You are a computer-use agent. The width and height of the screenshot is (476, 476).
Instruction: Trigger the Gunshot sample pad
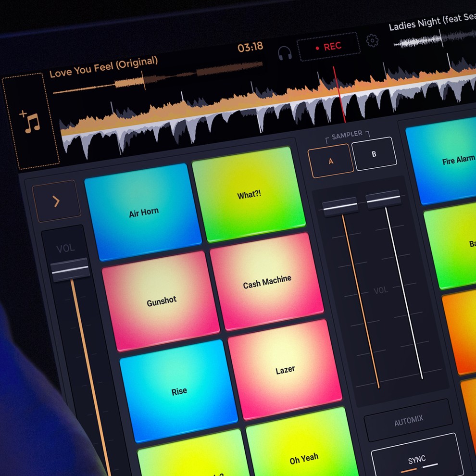point(161,301)
